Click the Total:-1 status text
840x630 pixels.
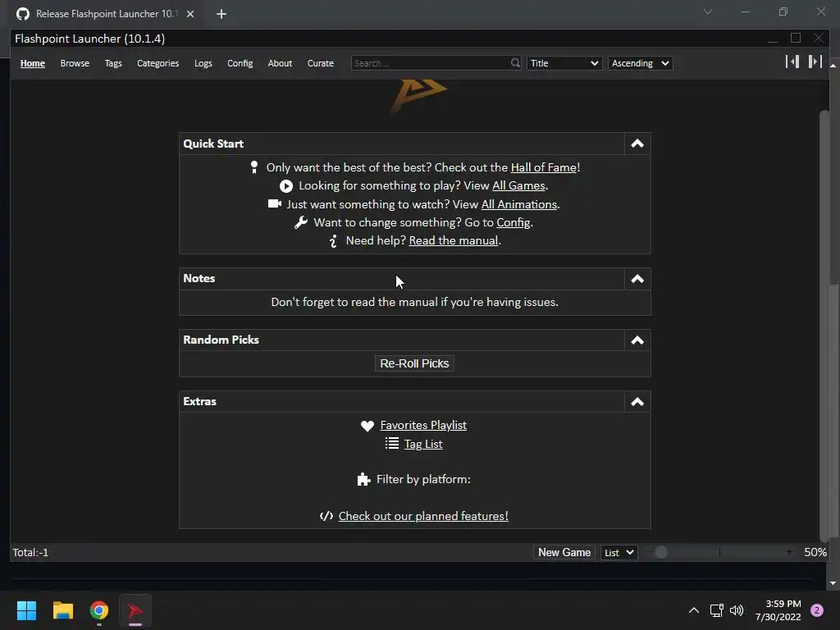tap(30, 552)
